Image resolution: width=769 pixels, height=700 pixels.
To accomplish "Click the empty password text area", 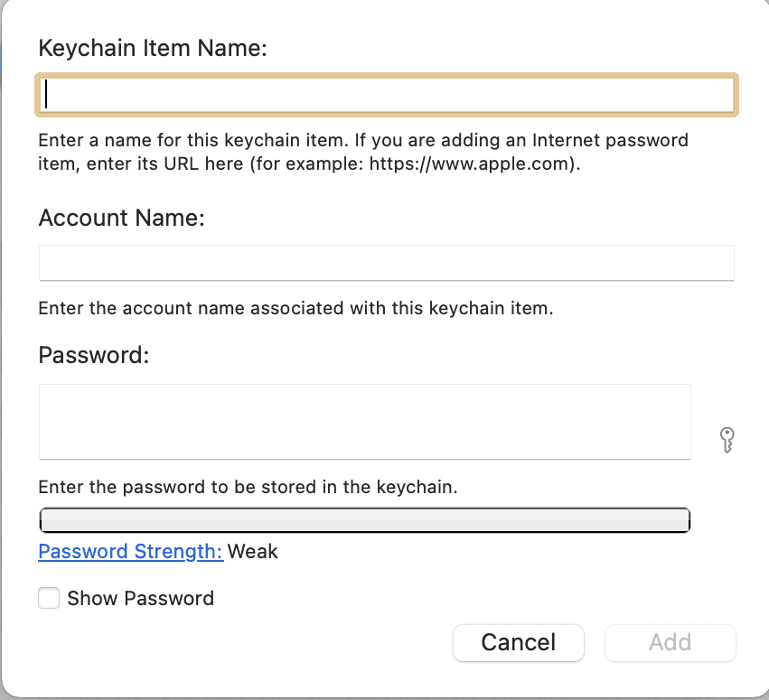I will click(x=364, y=421).
